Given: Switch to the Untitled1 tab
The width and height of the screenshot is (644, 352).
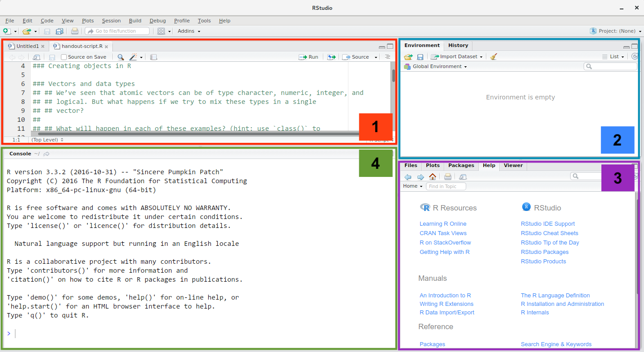Looking at the screenshot, I should [27, 46].
